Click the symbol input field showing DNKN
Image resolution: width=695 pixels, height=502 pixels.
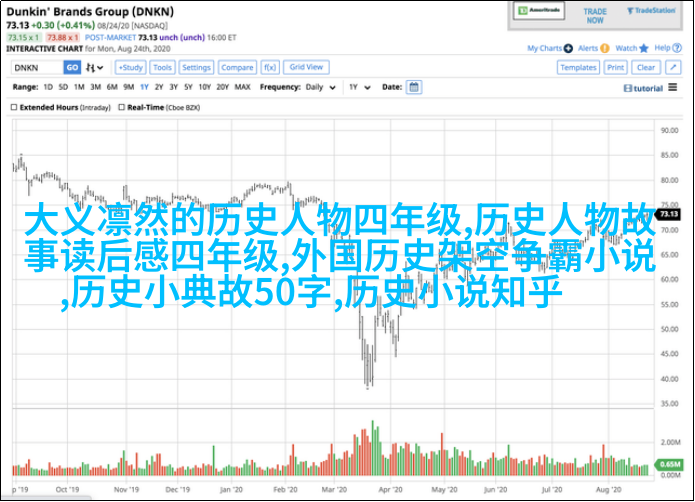click(x=37, y=67)
